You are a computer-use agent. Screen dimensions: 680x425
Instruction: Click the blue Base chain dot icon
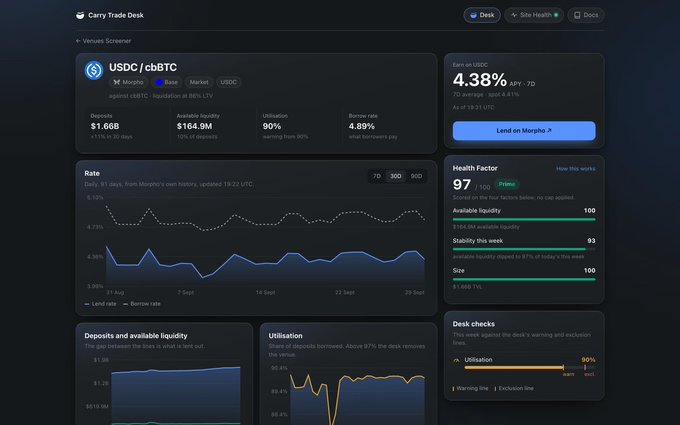[x=159, y=82]
